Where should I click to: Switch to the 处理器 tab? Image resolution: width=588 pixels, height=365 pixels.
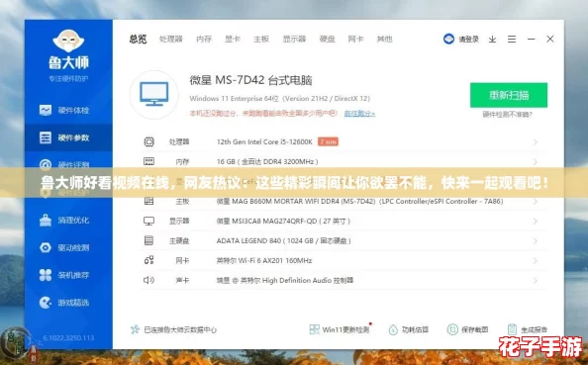(x=171, y=39)
